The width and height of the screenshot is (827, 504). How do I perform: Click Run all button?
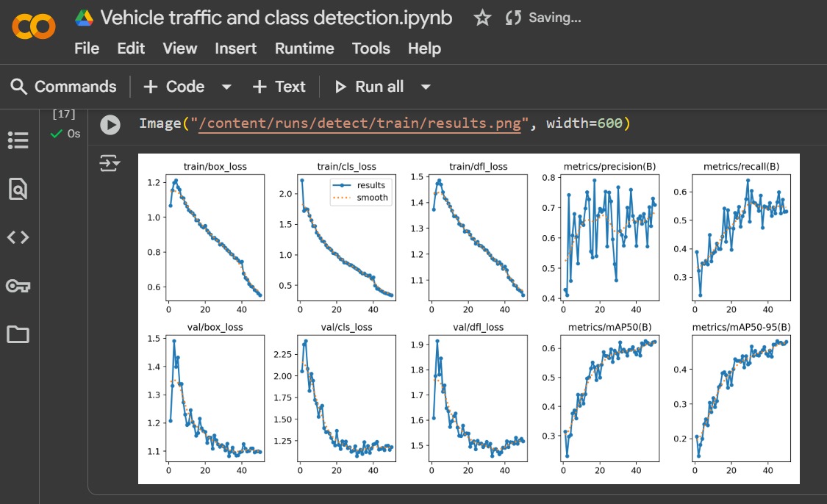(369, 87)
